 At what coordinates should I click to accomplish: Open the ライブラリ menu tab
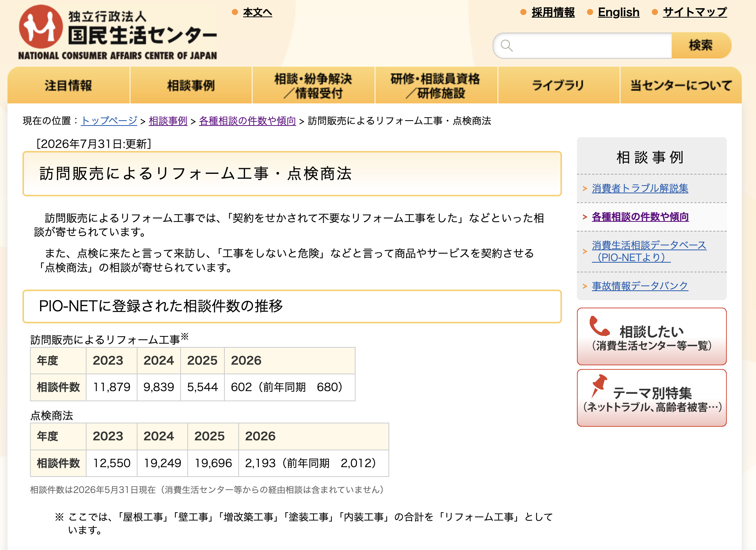(559, 85)
